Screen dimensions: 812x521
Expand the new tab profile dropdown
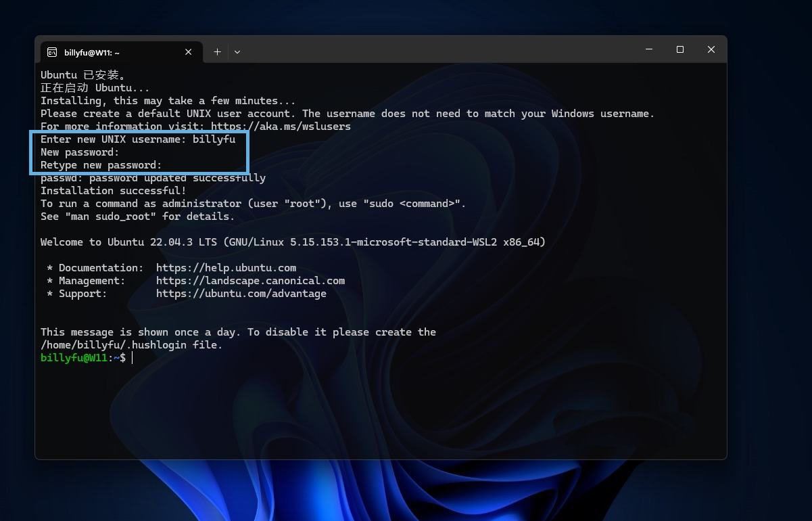tap(237, 52)
